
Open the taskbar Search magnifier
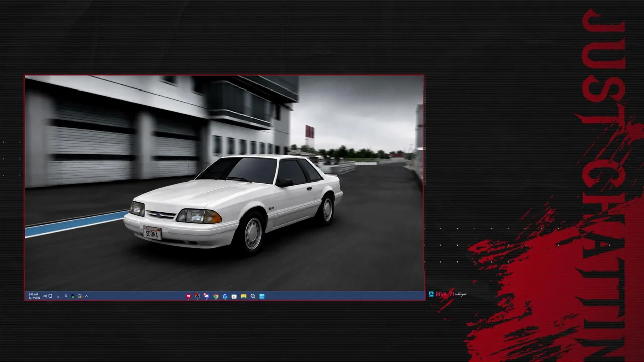click(x=253, y=296)
